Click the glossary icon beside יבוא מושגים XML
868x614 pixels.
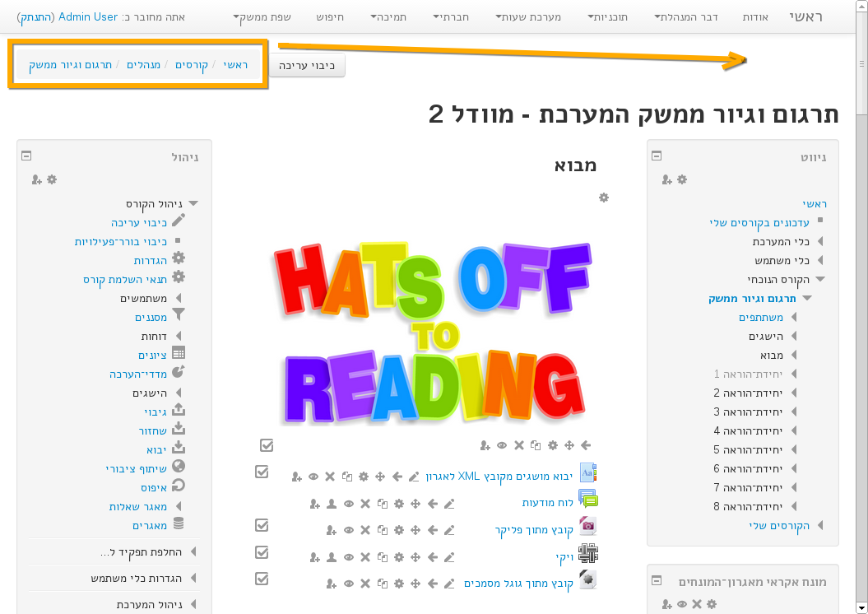[588, 473]
